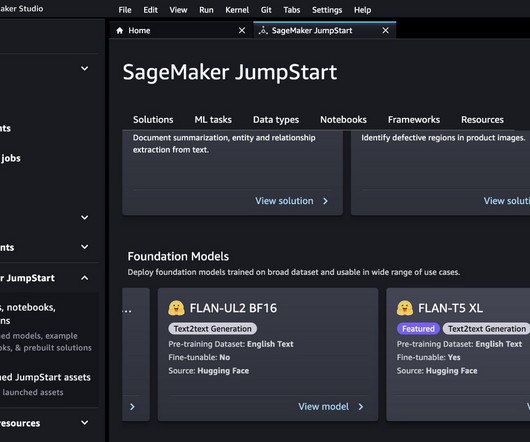Click the JumpStart tab icon
The height and width of the screenshot is (442, 530).
[263, 30]
